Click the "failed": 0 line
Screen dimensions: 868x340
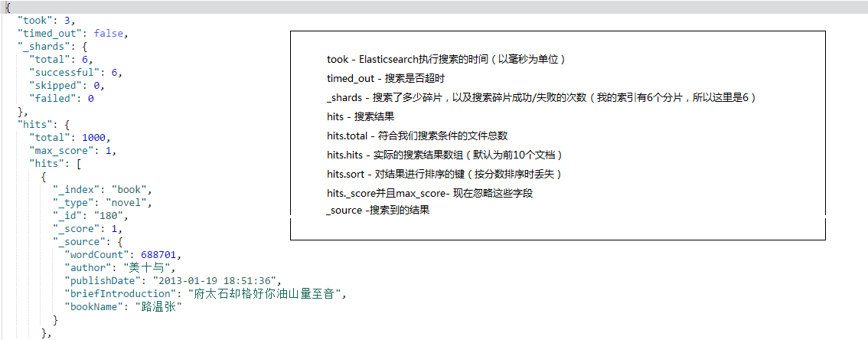point(61,99)
